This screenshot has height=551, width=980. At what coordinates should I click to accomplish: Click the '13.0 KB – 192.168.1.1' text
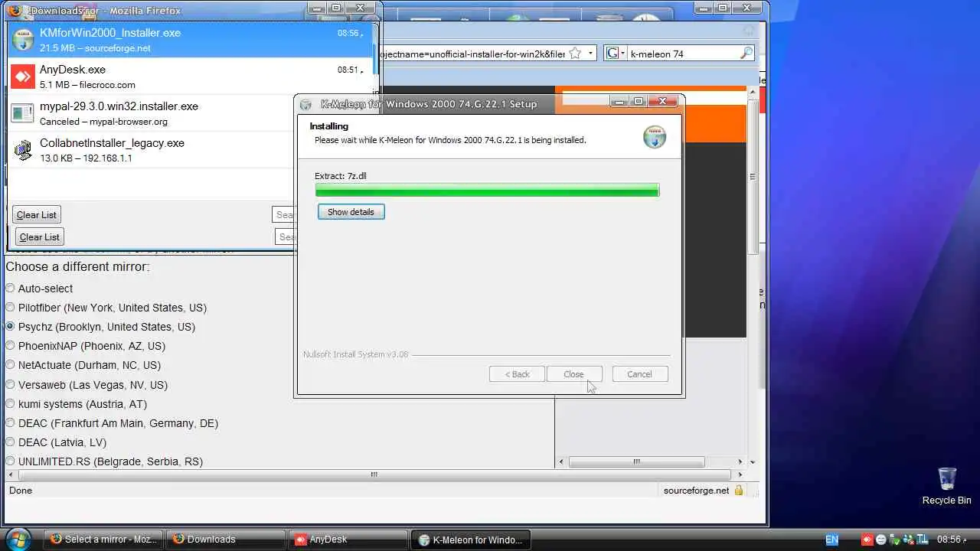point(86,158)
